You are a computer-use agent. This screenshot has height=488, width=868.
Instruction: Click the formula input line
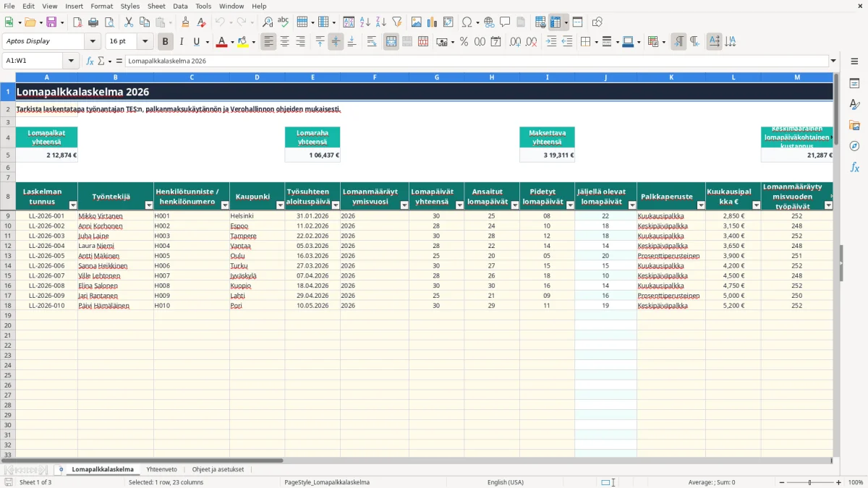[x=476, y=61]
